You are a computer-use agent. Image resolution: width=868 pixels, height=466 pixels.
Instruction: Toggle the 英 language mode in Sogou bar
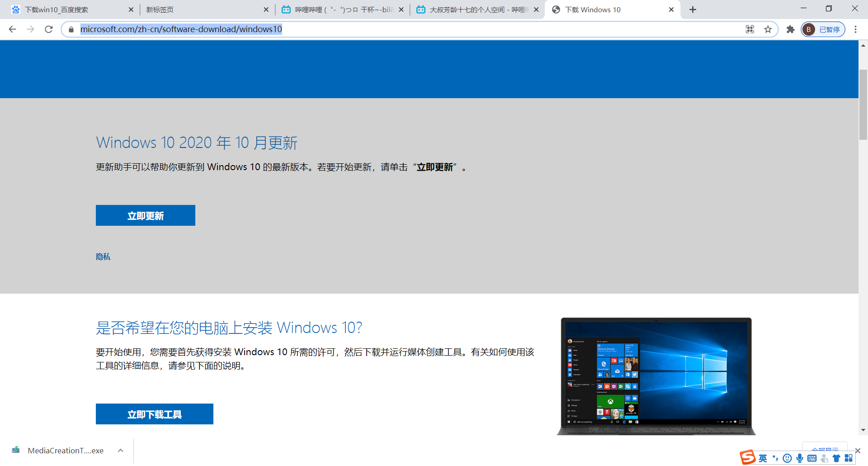763,458
